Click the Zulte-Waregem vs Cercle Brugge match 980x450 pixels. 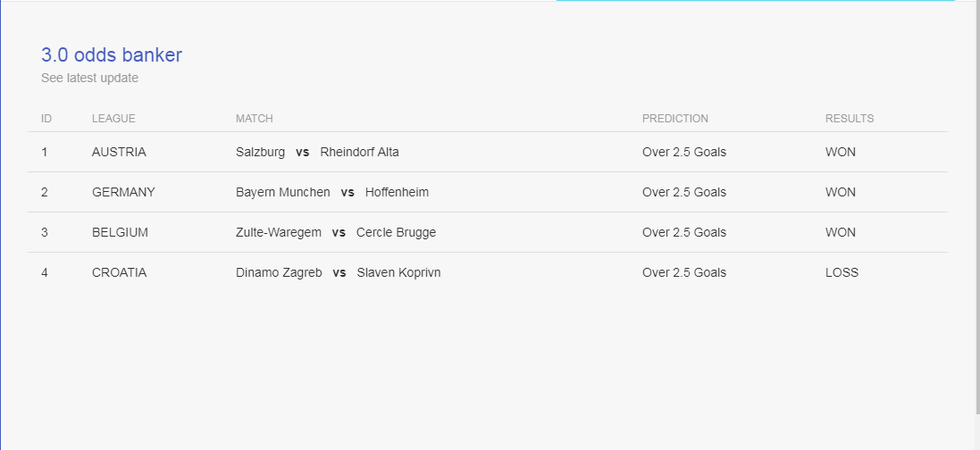click(x=336, y=232)
